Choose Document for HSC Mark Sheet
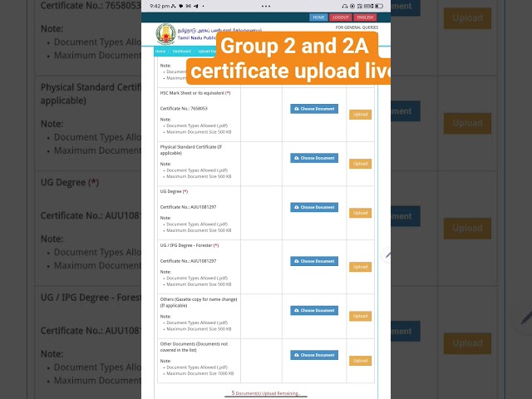 pos(314,109)
